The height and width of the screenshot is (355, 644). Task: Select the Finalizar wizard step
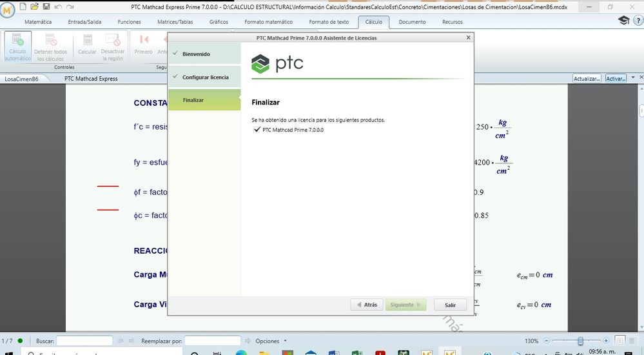tap(204, 100)
